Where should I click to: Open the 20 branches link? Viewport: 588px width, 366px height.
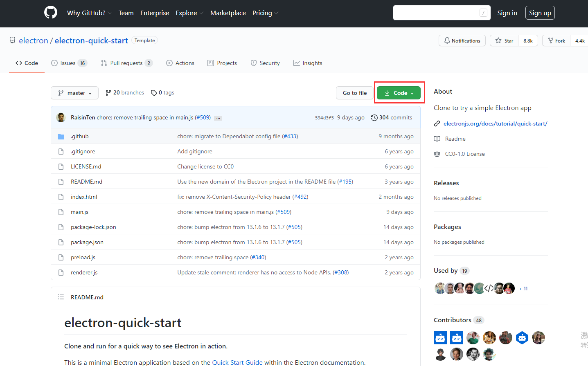point(125,93)
